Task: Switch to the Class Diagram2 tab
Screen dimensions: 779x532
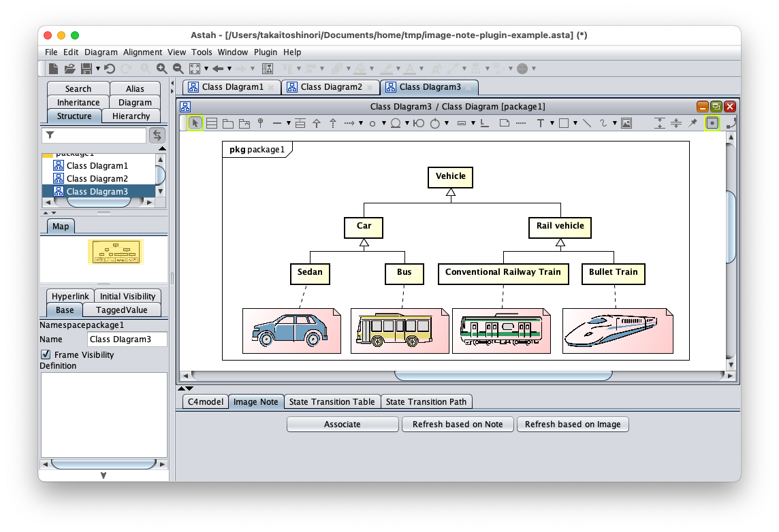Action: coord(331,87)
